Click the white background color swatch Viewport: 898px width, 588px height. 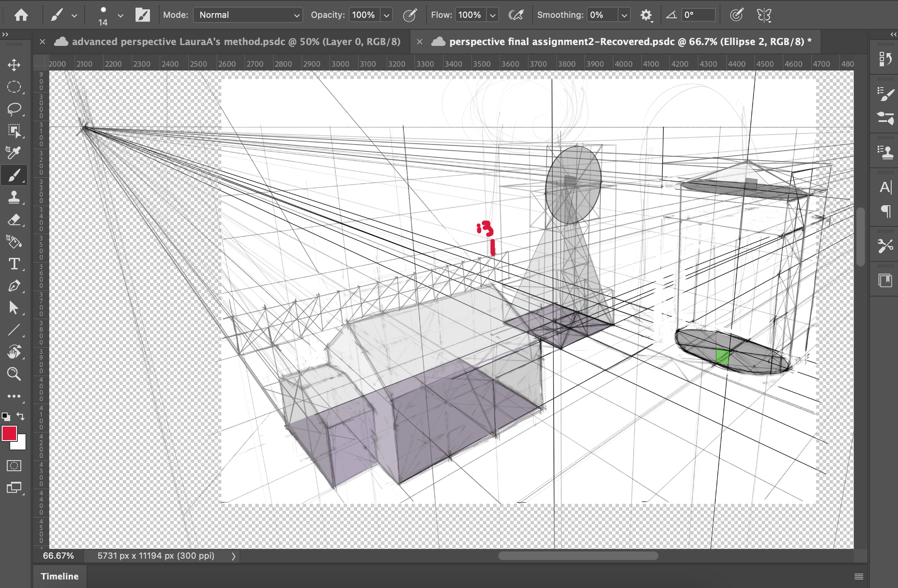point(21,444)
